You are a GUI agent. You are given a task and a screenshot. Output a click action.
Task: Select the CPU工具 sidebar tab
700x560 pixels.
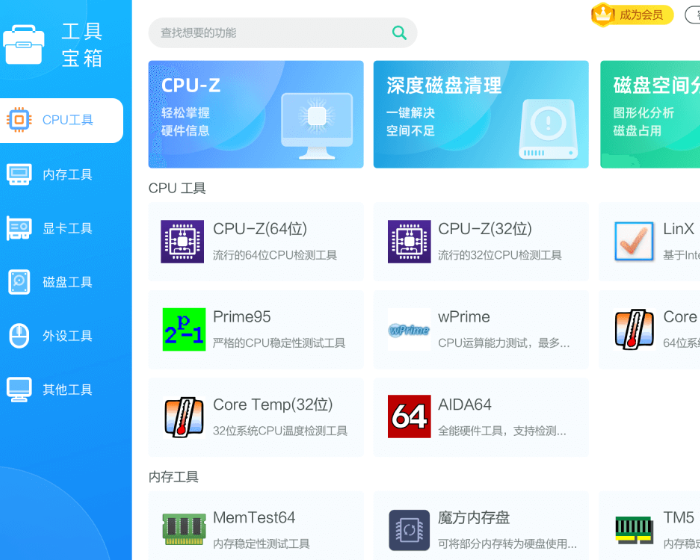pos(62,120)
